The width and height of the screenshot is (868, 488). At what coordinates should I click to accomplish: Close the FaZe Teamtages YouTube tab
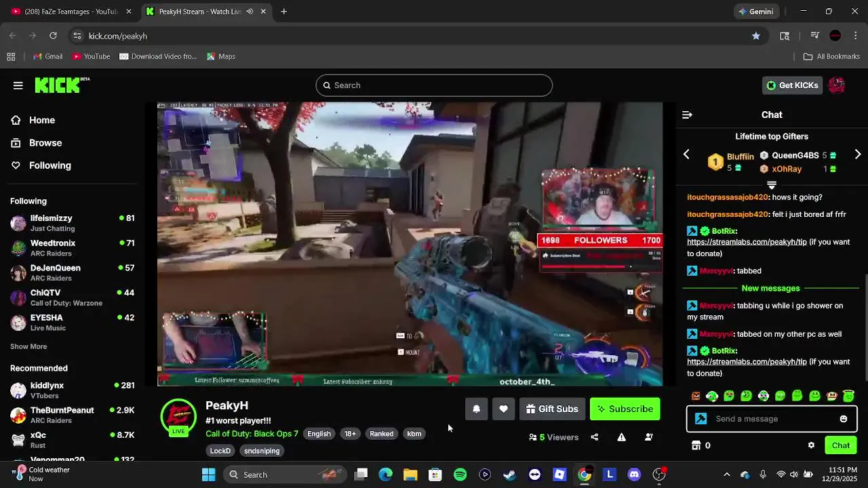(129, 12)
